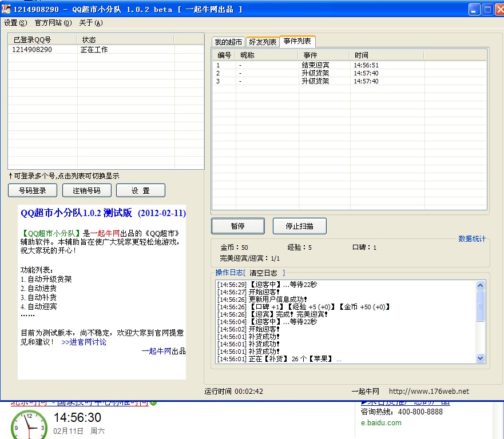Click 清空日志 to clear the log
The height and width of the screenshot is (439, 504).
(263, 273)
